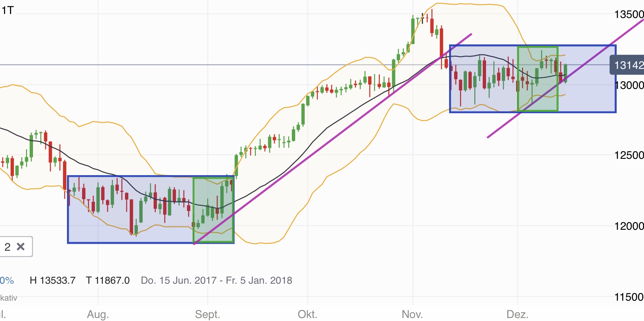This screenshot has height=321, width=644.
Task: Click the 13142 current price badge
Action: (x=628, y=65)
